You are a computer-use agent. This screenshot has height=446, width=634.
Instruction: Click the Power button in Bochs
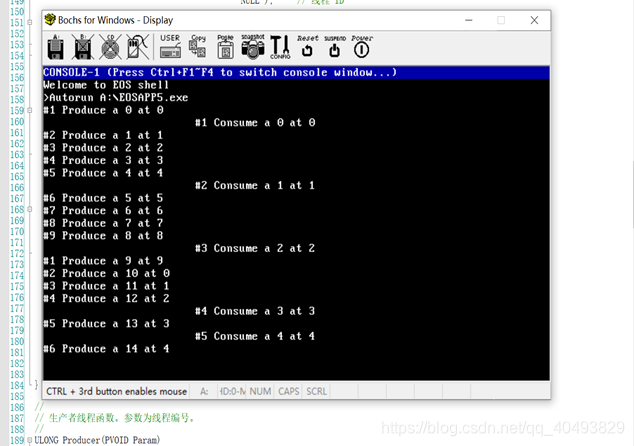362,46
